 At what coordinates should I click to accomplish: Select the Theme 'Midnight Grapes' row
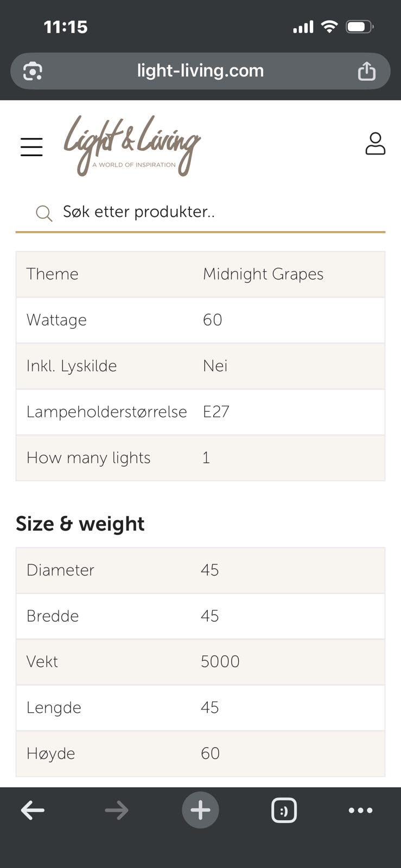pyautogui.click(x=200, y=274)
